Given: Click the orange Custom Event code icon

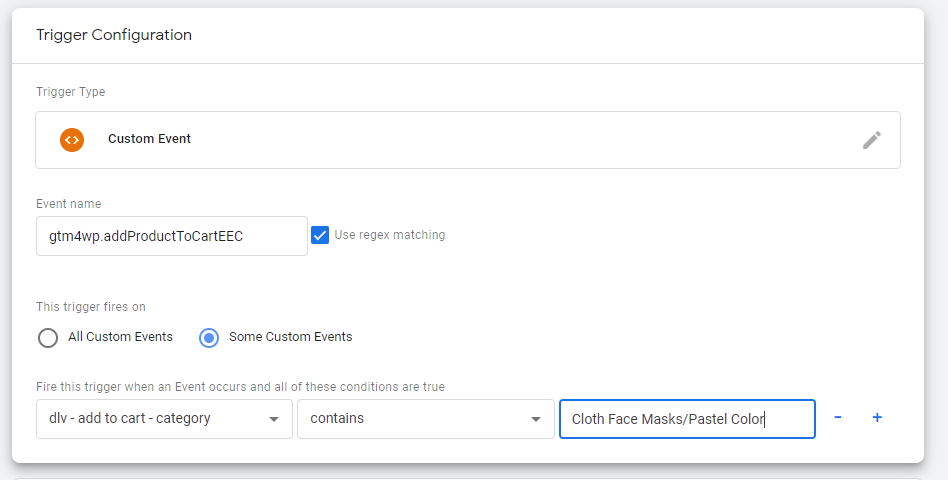Looking at the screenshot, I should coord(72,140).
